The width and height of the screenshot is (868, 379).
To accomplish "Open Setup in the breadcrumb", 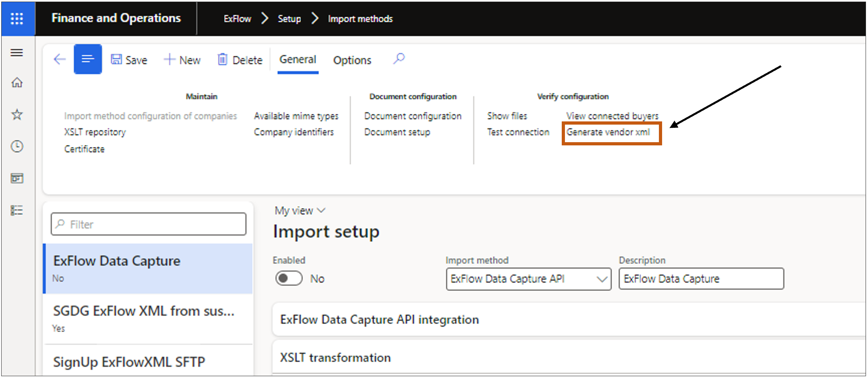I will point(289,19).
